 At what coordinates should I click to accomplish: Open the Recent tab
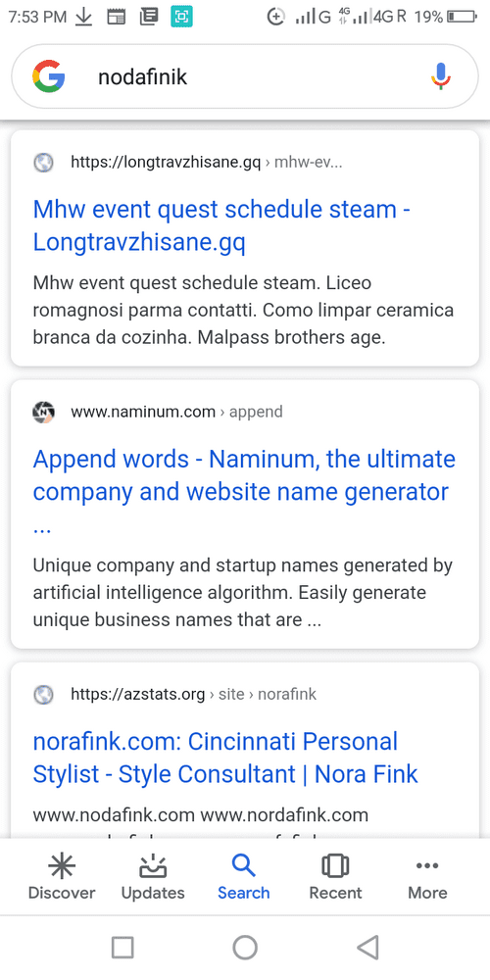pos(335,877)
